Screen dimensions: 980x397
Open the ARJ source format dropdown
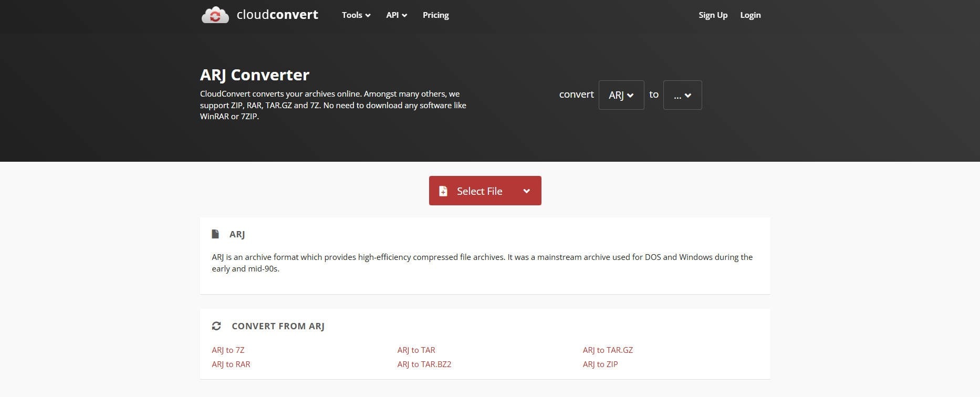621,95
